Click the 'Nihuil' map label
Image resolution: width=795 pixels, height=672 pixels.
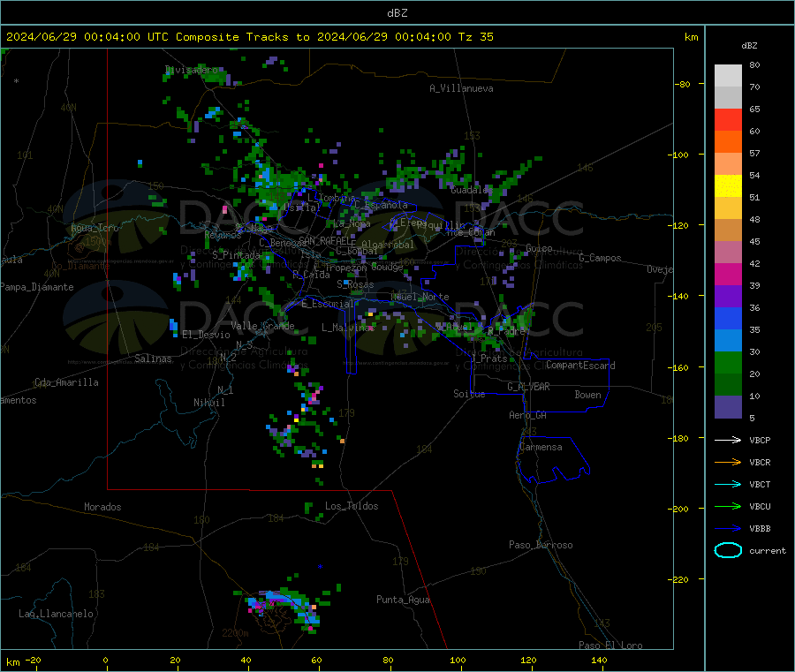coord(208,403)
